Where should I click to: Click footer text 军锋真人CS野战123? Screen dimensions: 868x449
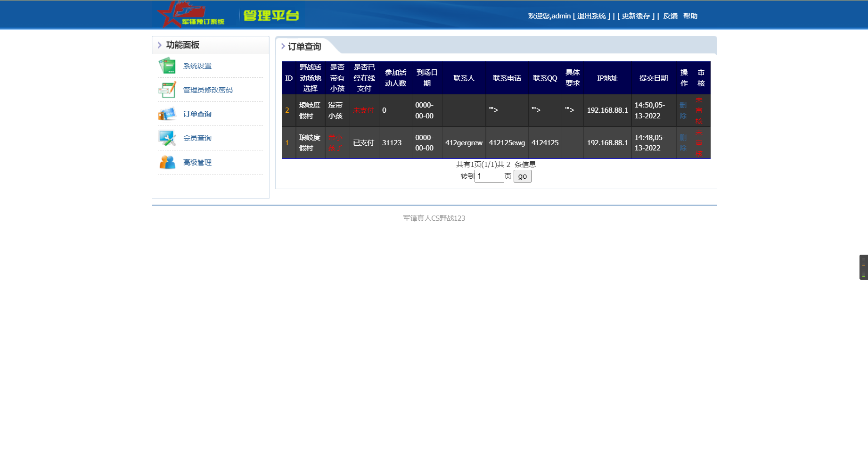click(x=434, y=218)
